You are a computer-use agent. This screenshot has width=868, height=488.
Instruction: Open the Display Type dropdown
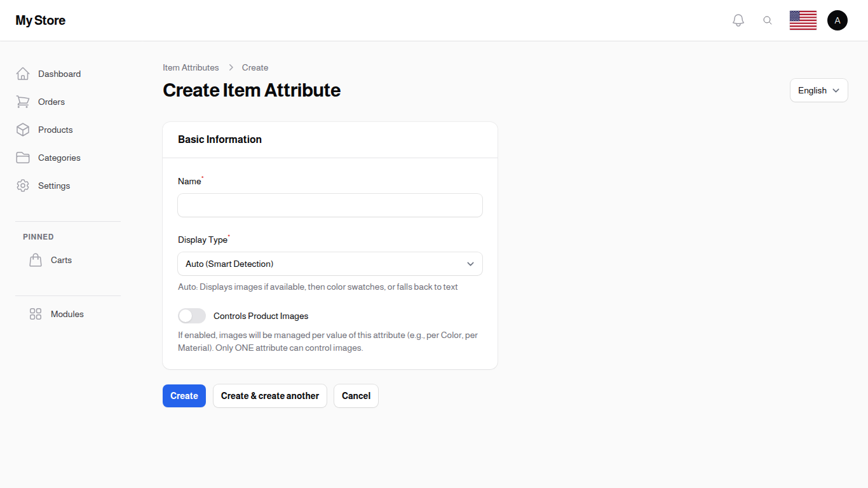330,264
